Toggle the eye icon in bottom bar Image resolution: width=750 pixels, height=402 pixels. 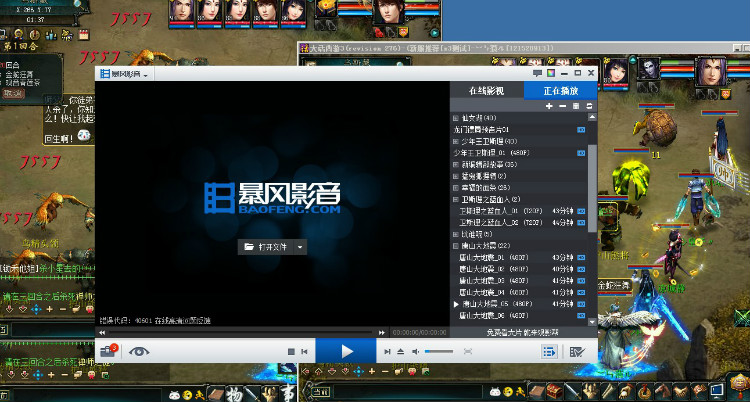pyautogui.click(x=139, y=352)
